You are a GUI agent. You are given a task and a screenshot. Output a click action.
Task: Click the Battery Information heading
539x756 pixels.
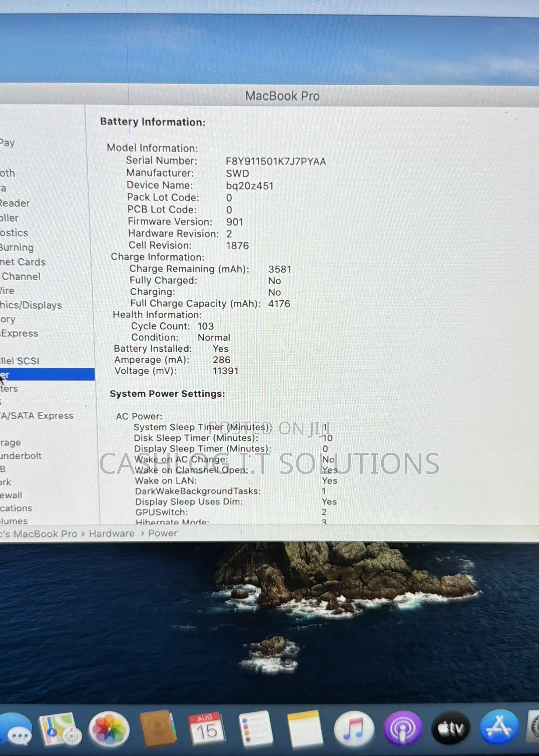pos(153,122)
